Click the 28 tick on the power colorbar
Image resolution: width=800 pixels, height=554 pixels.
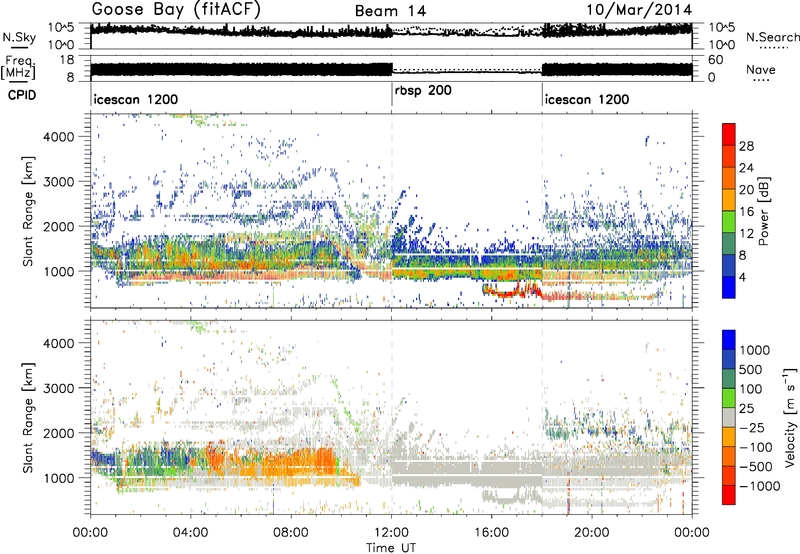point(746,146)
